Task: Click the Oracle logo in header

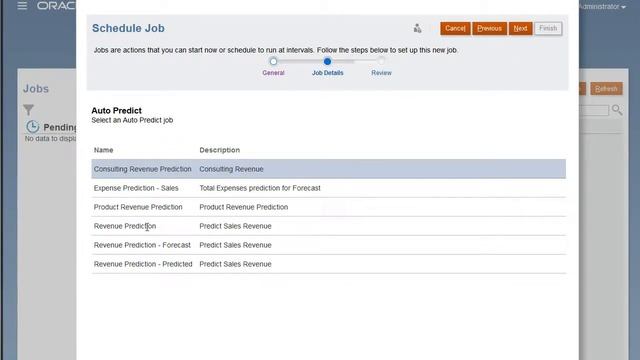Action: [x=56, y=6]
